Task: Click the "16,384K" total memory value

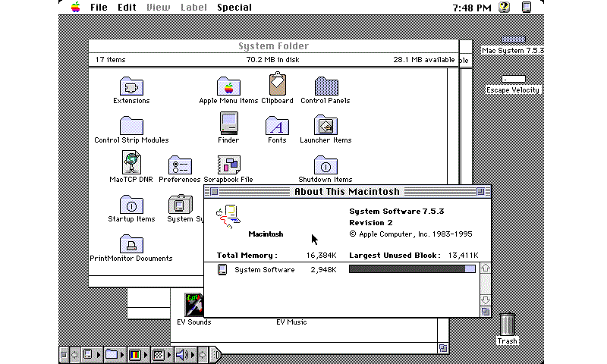Action: point(321,256)
